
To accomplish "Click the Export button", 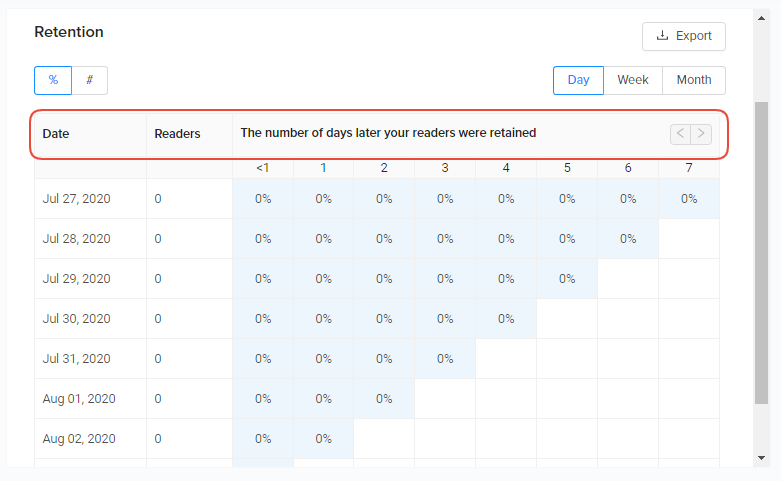I will click(683, 36).
